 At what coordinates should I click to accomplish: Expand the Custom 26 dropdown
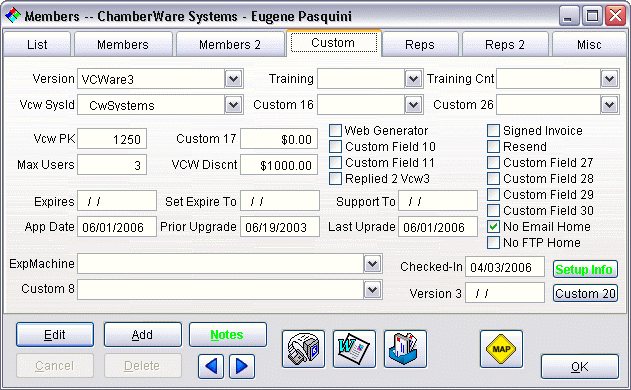click(x=610, y=105)
